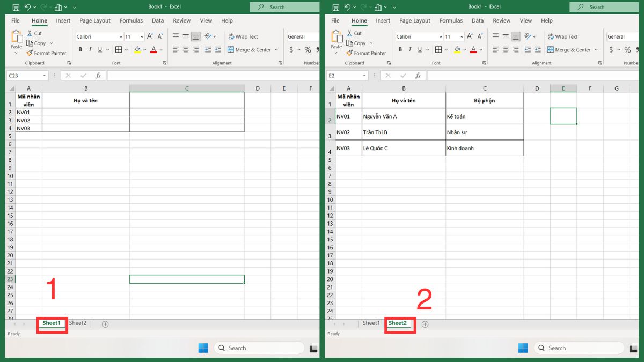Click Align Left in left Excel window

pyautogui.click(x=175, y=49)
